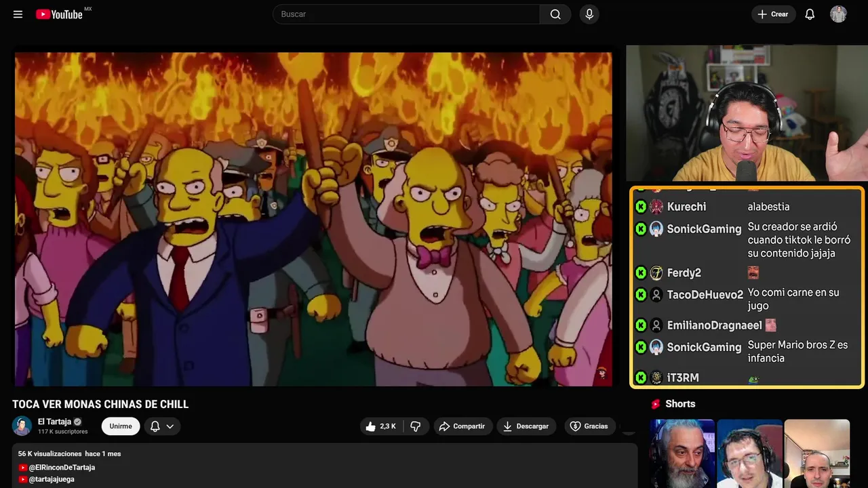Image resolution: width=868 pixels, height=488 pixels.
Task: Open El Tartaja channel name link
Action: [x=54, y=422]
